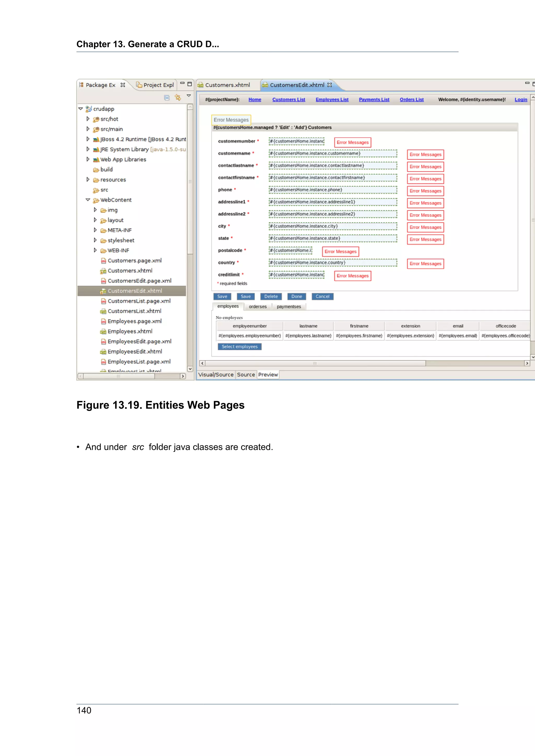Image resolution: width=535 pixels, height=756 pixels.
Task: Select the employees tab in the page
Action: pyautogui.click(x=228, y=306)
